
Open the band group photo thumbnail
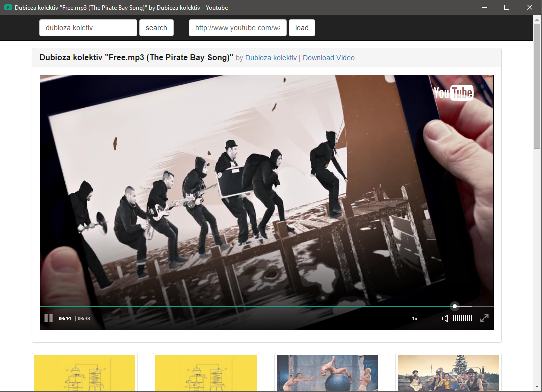point(448,373)
